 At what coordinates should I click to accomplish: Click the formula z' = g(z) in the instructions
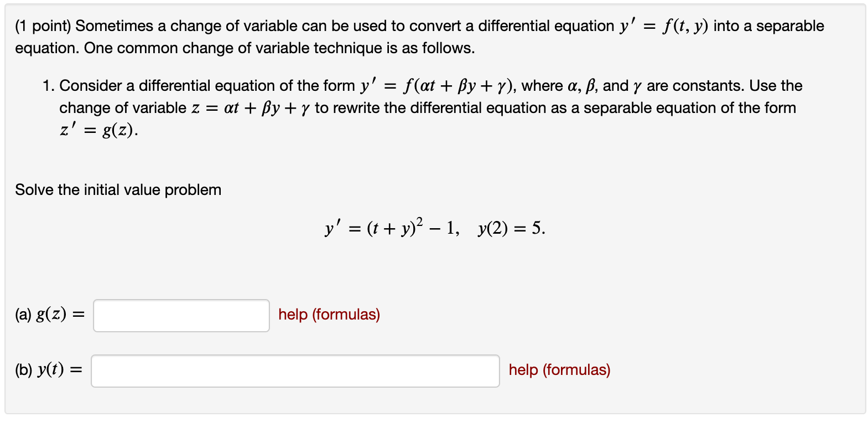97,130
